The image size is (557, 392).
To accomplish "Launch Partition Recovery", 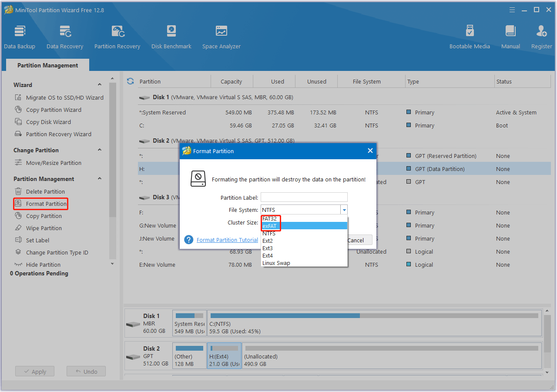I will pos(117,37).
